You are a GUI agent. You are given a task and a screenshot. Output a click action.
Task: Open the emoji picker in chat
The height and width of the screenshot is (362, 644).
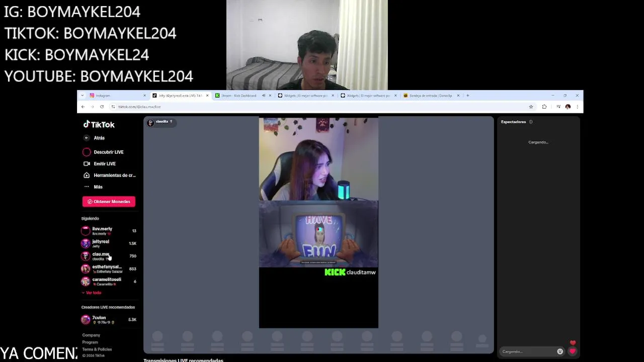tap(560, 351)
